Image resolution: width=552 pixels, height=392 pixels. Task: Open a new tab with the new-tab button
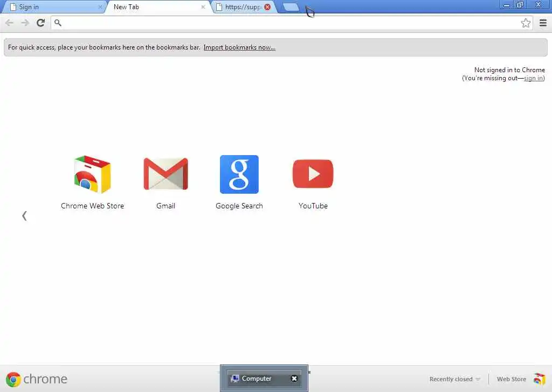(291, 7)
